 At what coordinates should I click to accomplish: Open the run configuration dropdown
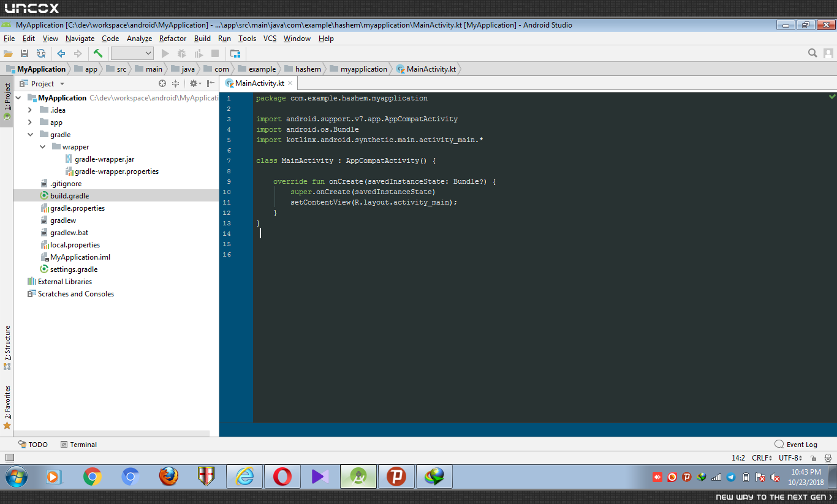tap(132, 54)
